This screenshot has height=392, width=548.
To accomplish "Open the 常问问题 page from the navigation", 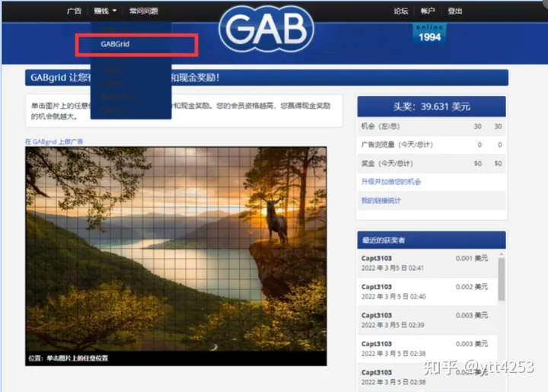I will pyautogui.click(x=144, y=11).
